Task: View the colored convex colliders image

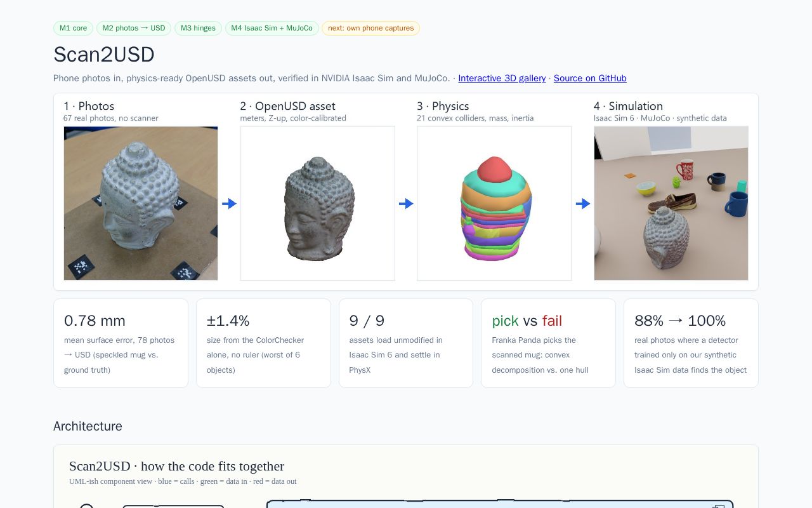Action: (494, 203)
